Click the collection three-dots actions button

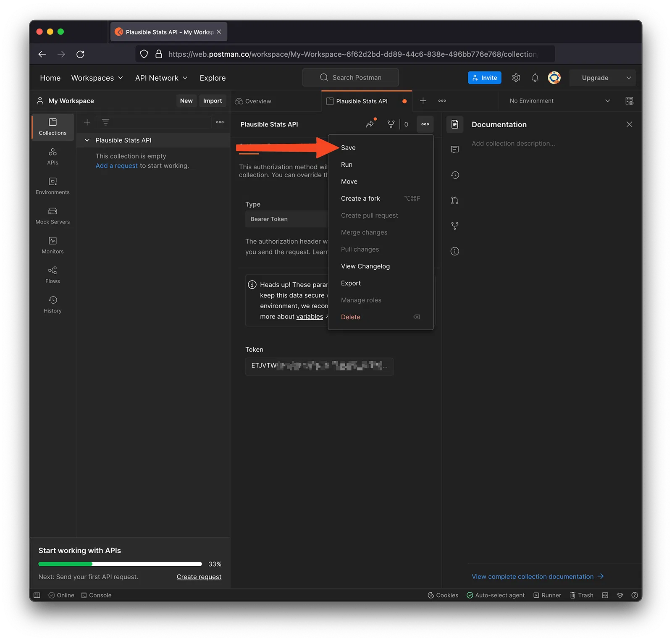pyautogui.click(x=425, y=124)
